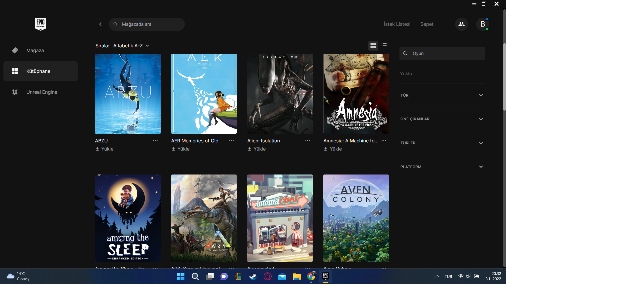Open Alien: Isolation three-dot menu
This screenshot has height=299, width=644.
click(308, 141)
